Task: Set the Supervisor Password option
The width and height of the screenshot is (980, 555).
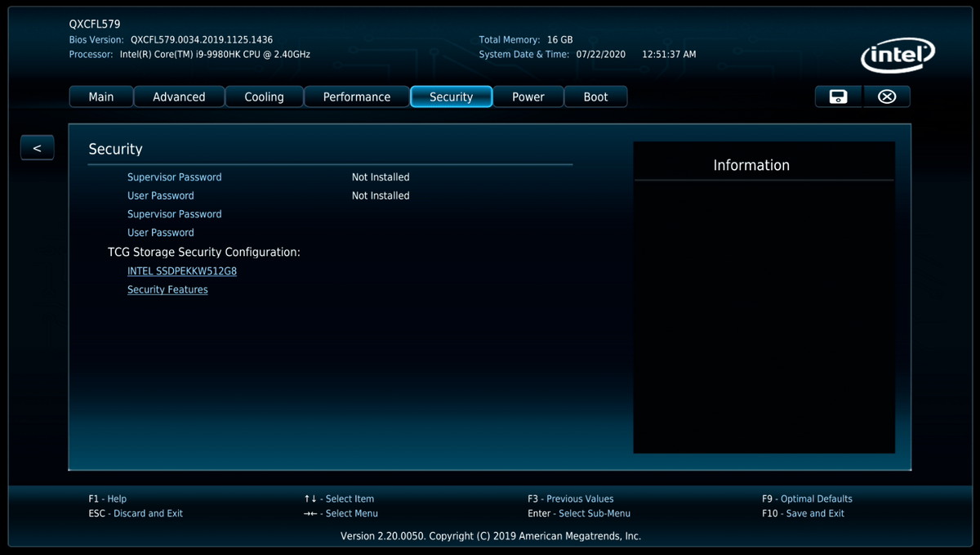Action: (174, 214)
